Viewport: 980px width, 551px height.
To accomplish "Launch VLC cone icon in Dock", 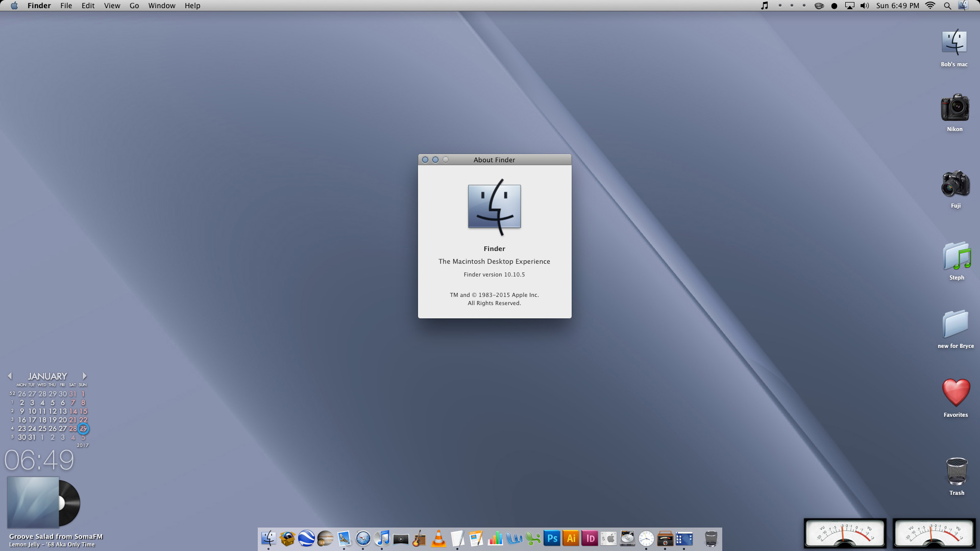I will (x=438, y=538).
